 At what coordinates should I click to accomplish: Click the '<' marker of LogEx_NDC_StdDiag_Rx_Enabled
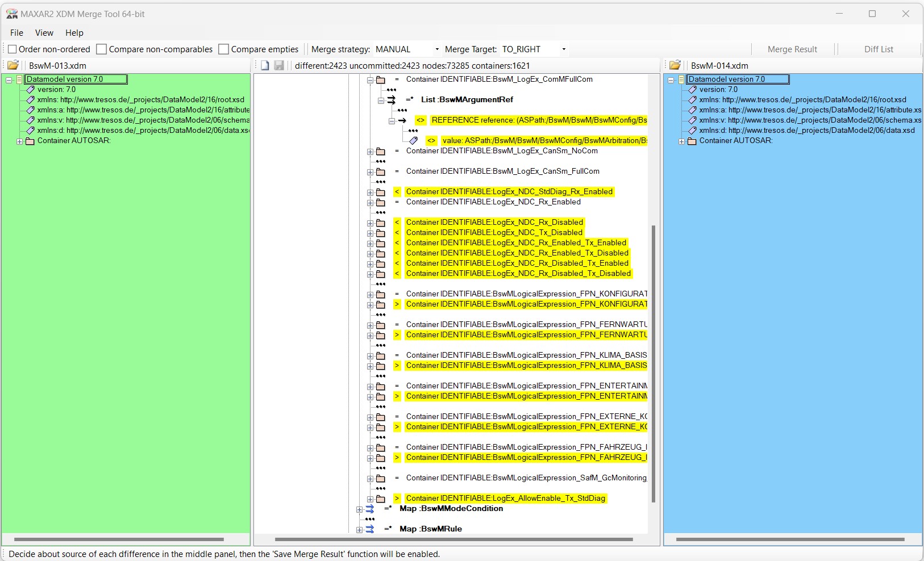click(x=397, y=192)
